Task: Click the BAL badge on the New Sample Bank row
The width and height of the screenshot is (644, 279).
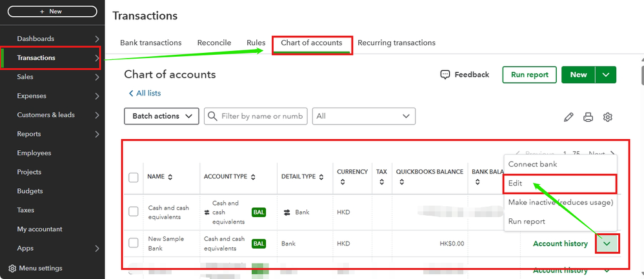Action: pos(259,244)
